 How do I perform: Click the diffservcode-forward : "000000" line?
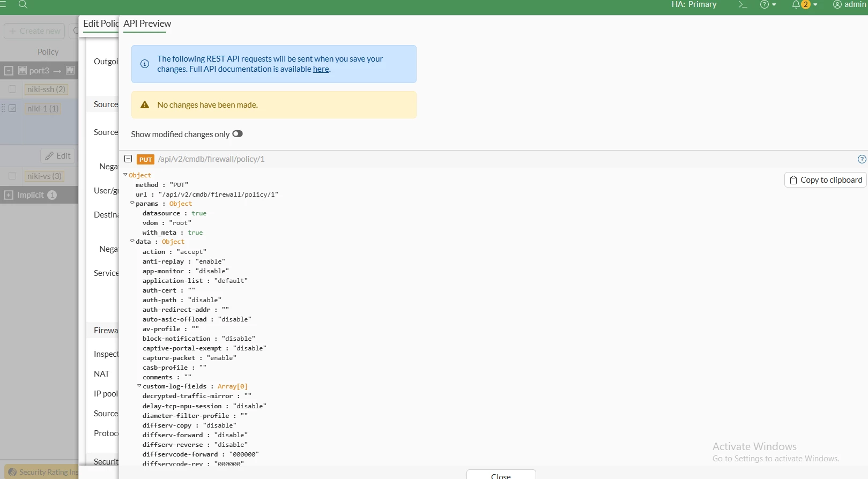pyautogui.click(x=201, y=454)
